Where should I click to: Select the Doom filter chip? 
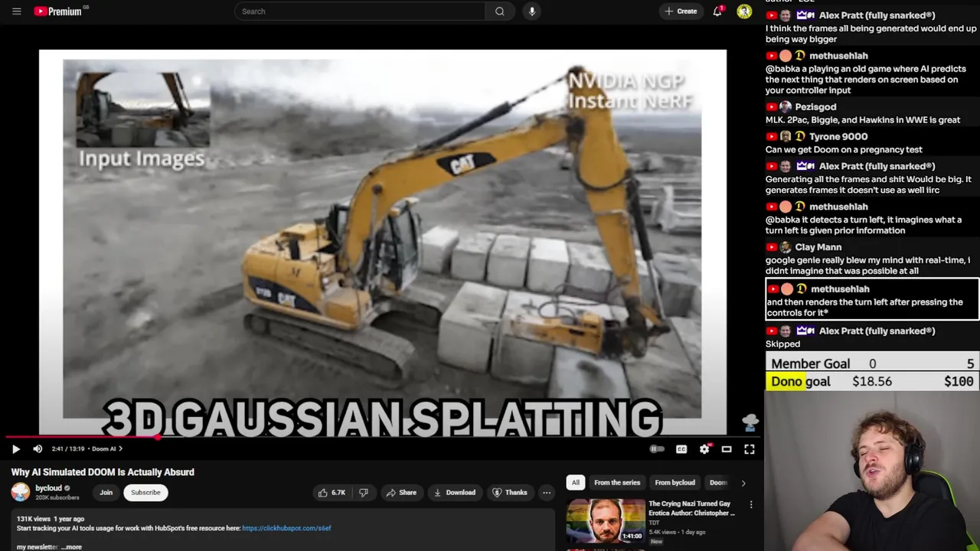(718, 483)
